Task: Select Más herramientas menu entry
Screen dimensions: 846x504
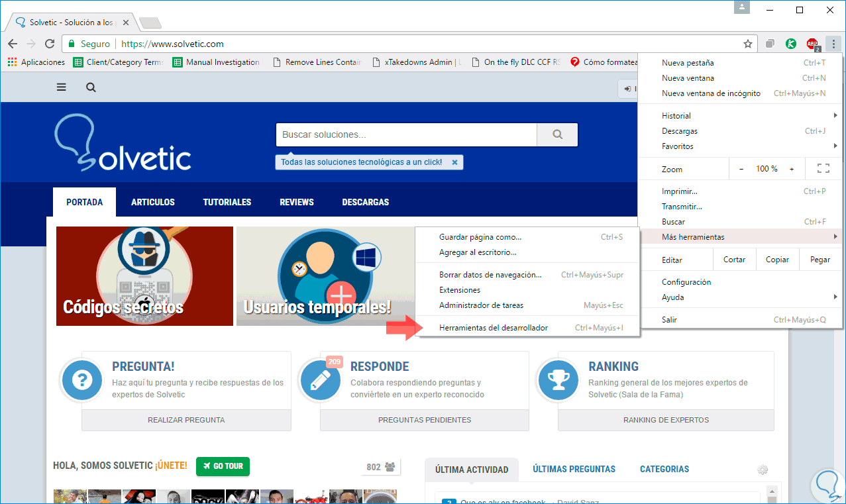Action: (x=740, y=236)
